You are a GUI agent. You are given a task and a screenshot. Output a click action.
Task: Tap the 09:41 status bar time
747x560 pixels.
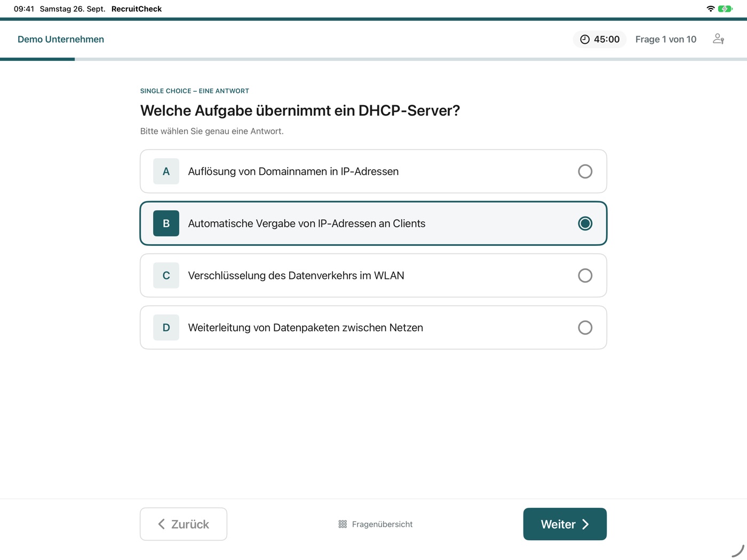coord(24,9)
